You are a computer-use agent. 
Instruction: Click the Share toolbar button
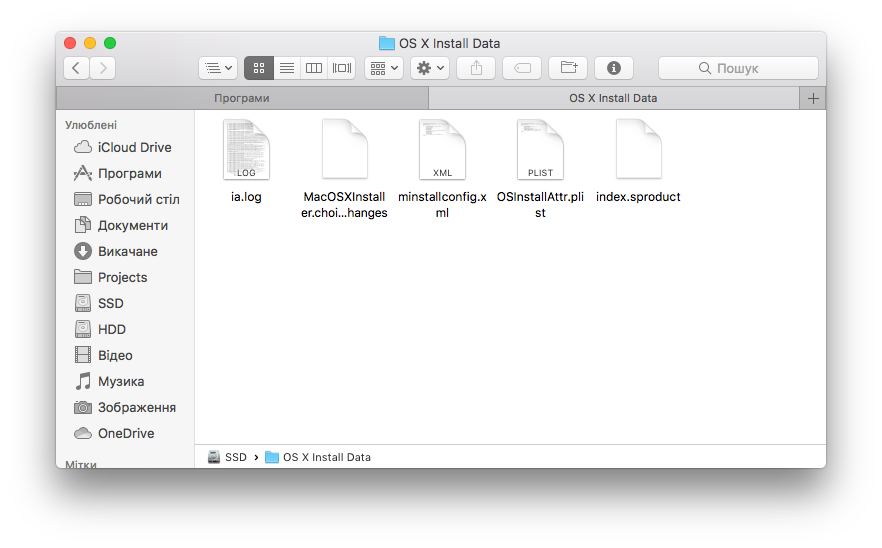coord(476,68)
